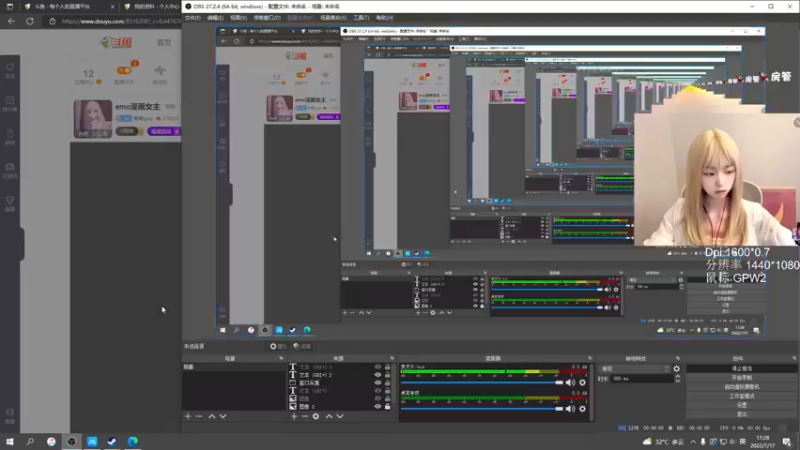Remove the selected source with the minus icon
The image size is (800, 450).
point(305,416)
